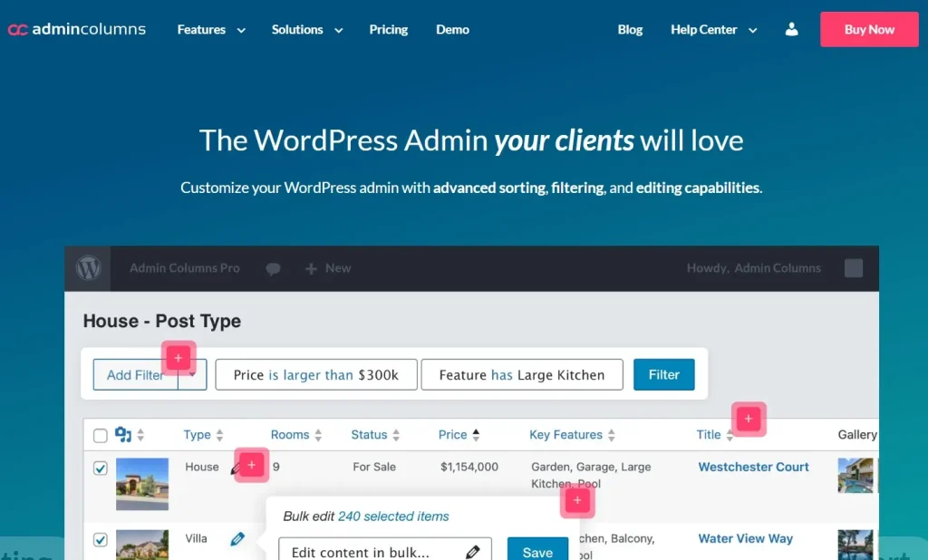Click the + New item in the admin bar

tap(328, 268)
